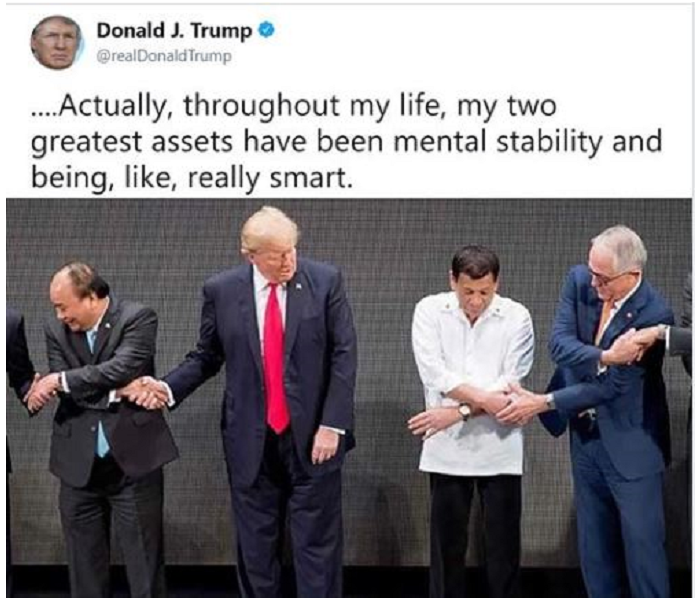Open the Donald J. Trump display name

point(176,32)
